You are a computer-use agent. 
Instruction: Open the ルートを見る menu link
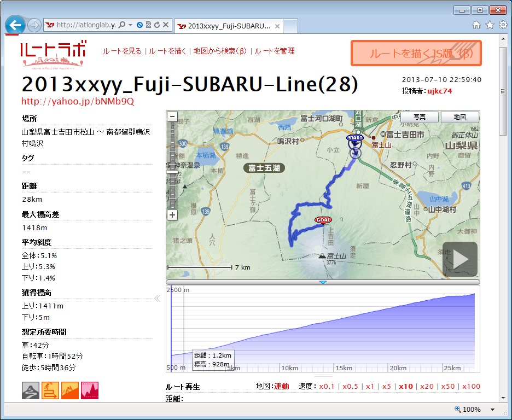[122, 51]
